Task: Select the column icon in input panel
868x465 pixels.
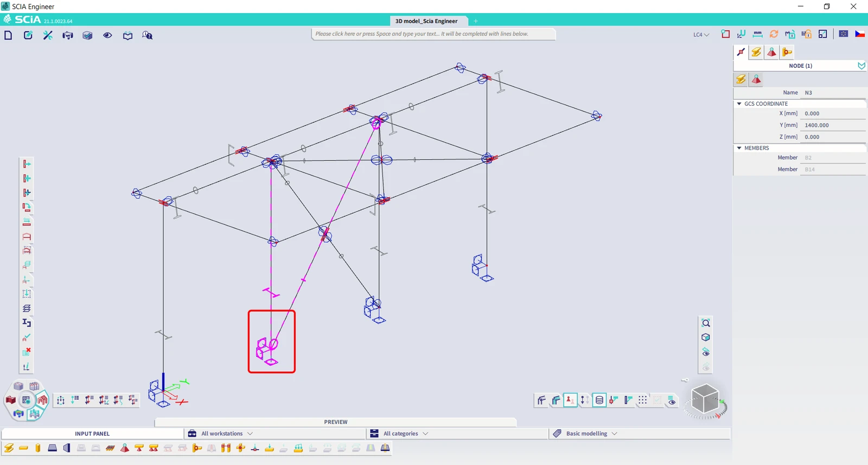Action: [x=38, y=448]
